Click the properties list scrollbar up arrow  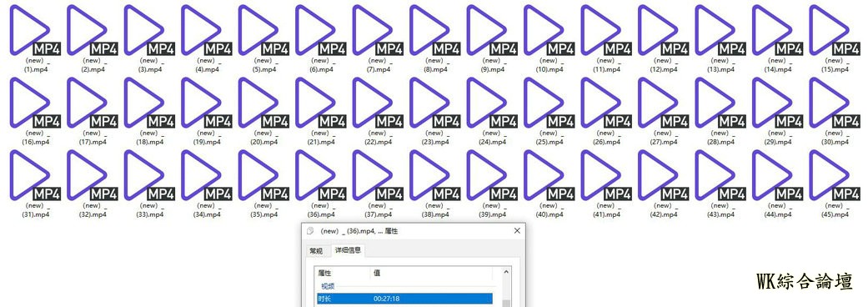(506, 272)
